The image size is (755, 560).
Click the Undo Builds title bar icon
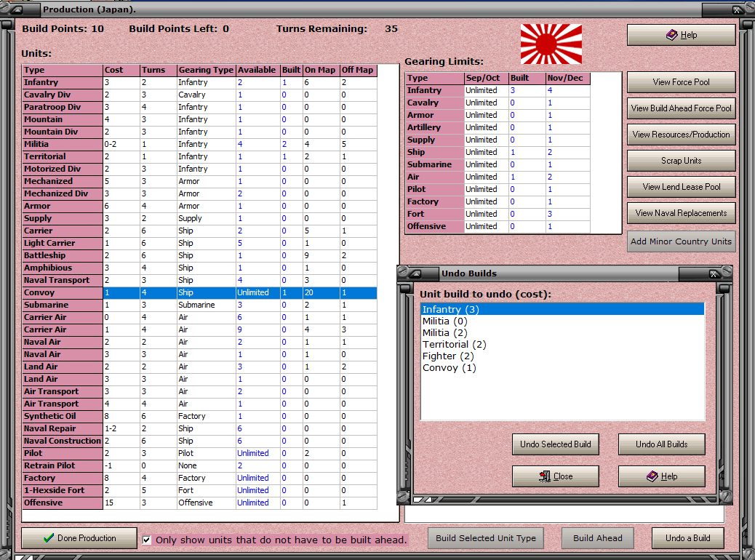point(415,273)
